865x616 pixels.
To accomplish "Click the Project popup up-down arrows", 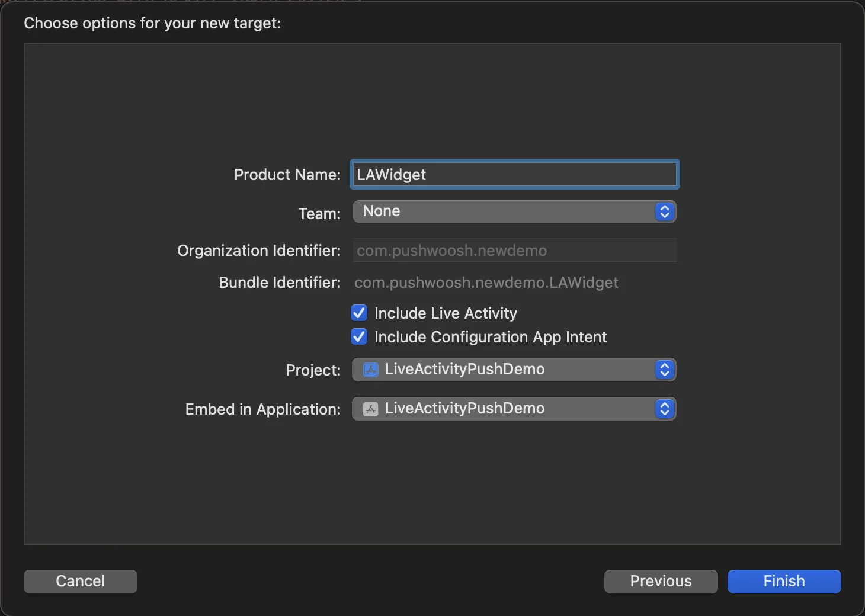I will 664,370.
